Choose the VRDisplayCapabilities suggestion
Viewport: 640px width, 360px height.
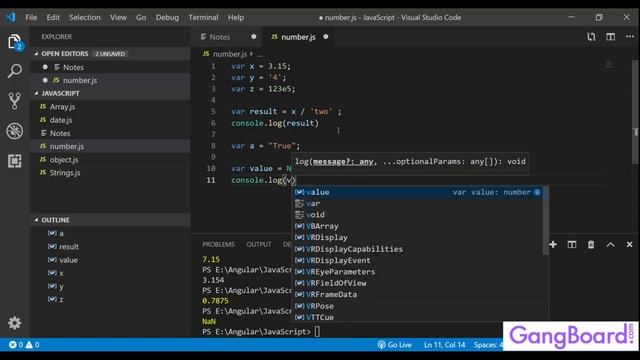(x=418, y=249)
